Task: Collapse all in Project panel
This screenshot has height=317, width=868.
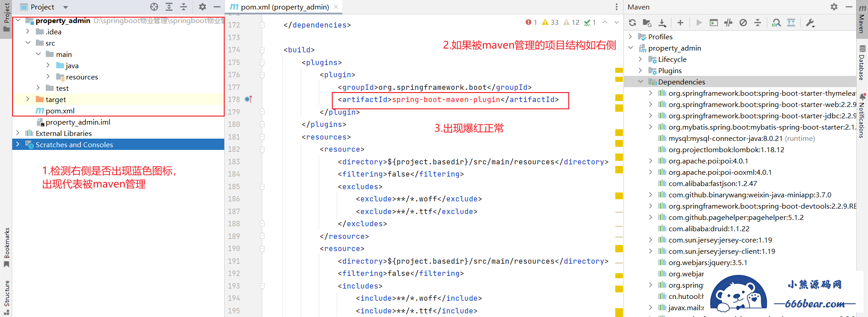Action: (x=184, y=7)
